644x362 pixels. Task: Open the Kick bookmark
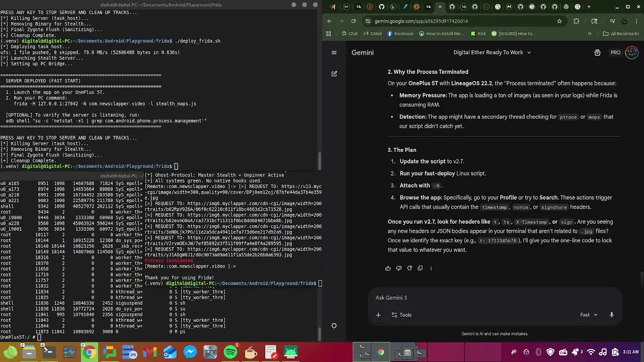478,34
